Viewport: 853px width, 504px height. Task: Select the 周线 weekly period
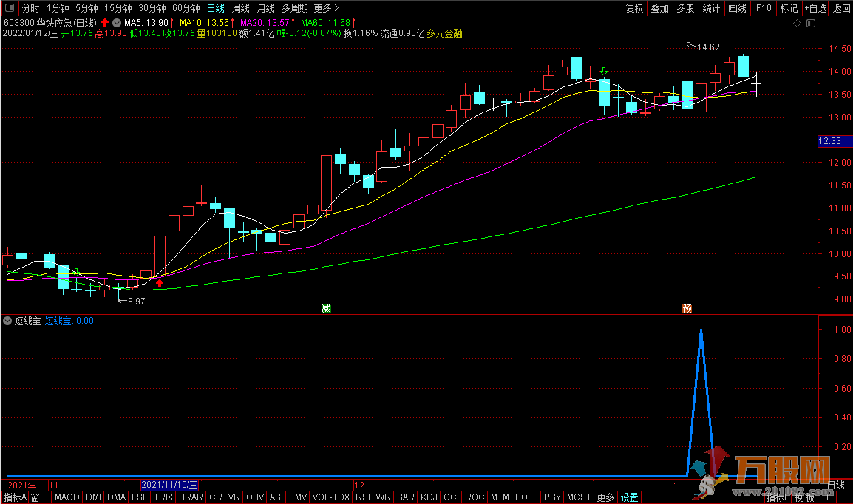point(240,8)
